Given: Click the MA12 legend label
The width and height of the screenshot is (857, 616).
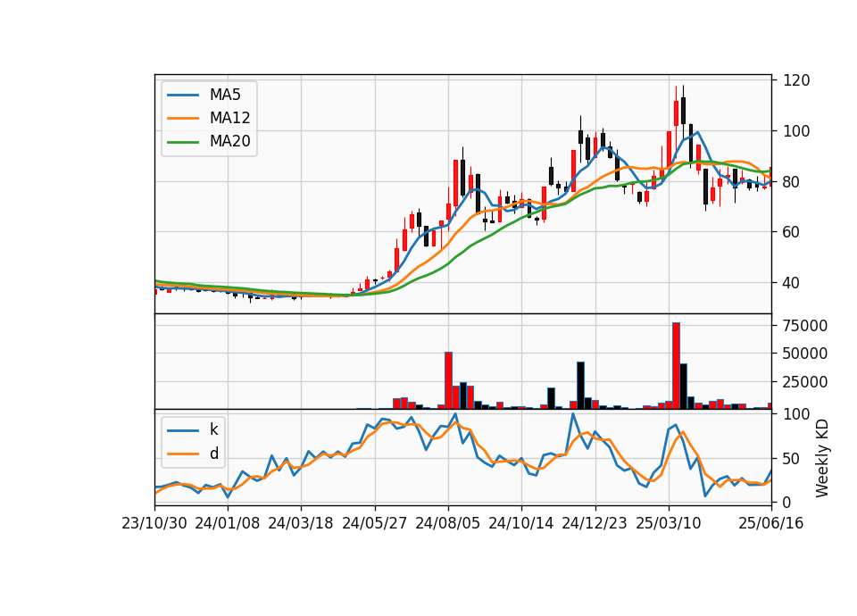Looking at the screenshot, I should [x=229, y=118].
